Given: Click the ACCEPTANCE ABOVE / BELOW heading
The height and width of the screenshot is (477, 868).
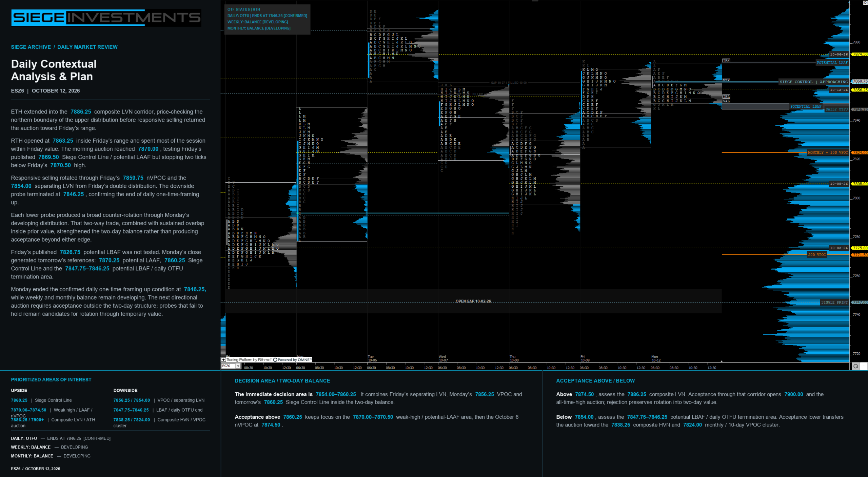Looking at the screenshot, I should 595,381.
